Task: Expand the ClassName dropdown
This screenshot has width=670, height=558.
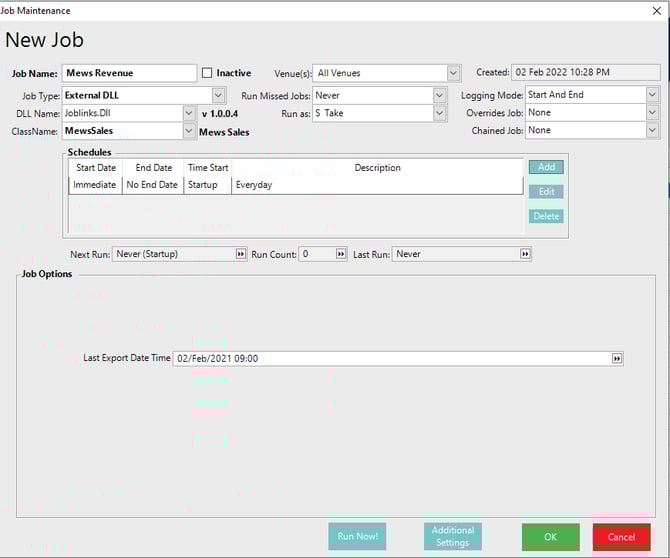Action: (189, 131)
